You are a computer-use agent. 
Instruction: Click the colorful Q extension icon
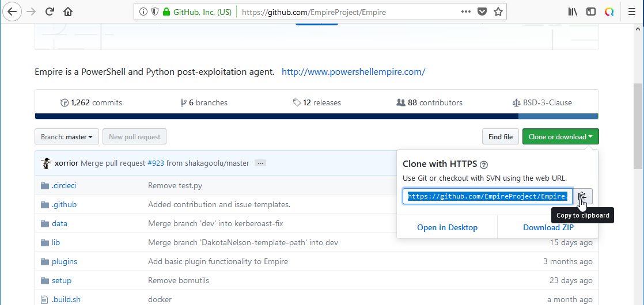click(609, 12)
